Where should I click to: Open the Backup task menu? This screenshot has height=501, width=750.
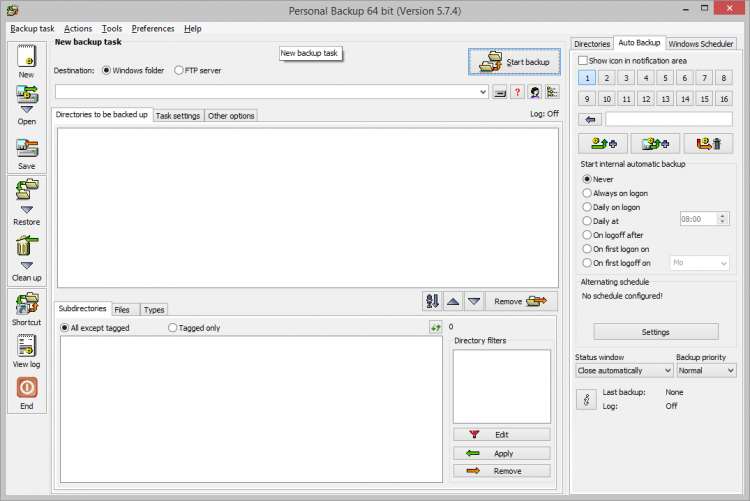[x=32, y=29]
